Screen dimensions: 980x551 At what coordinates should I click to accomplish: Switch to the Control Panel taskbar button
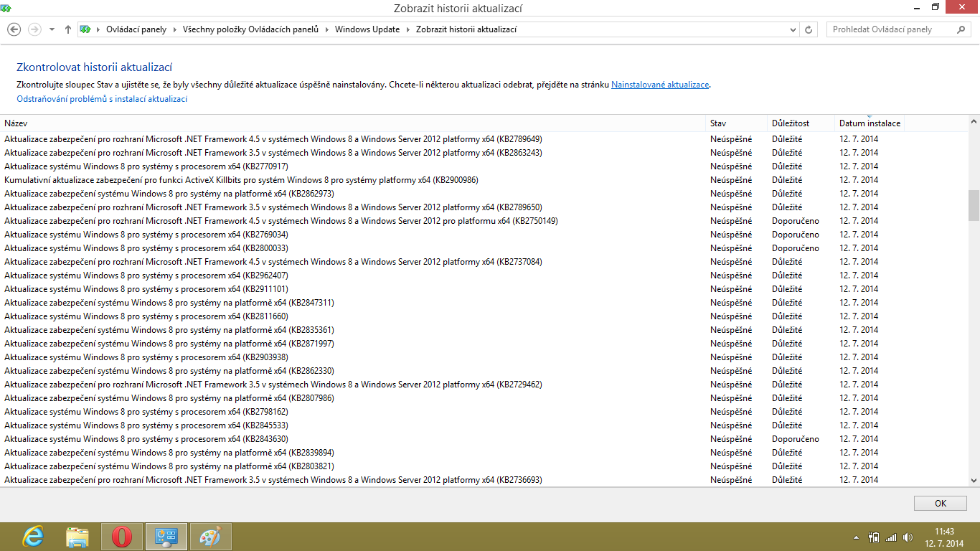(x=166, y=536)
